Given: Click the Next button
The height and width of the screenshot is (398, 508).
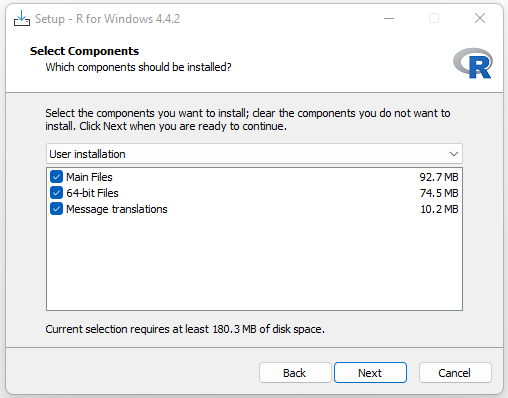Looking at the screenshot, I should click(370, 373).
